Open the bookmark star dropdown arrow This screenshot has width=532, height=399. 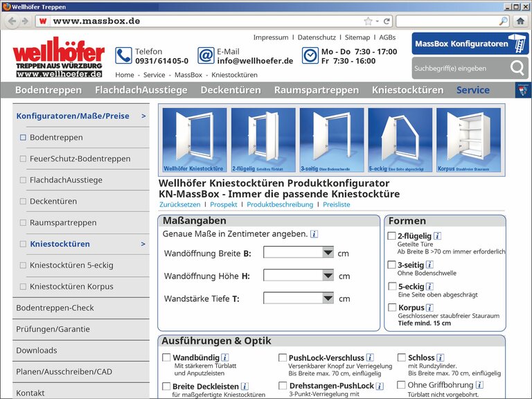pyautogui.click(x=377, y=21)
